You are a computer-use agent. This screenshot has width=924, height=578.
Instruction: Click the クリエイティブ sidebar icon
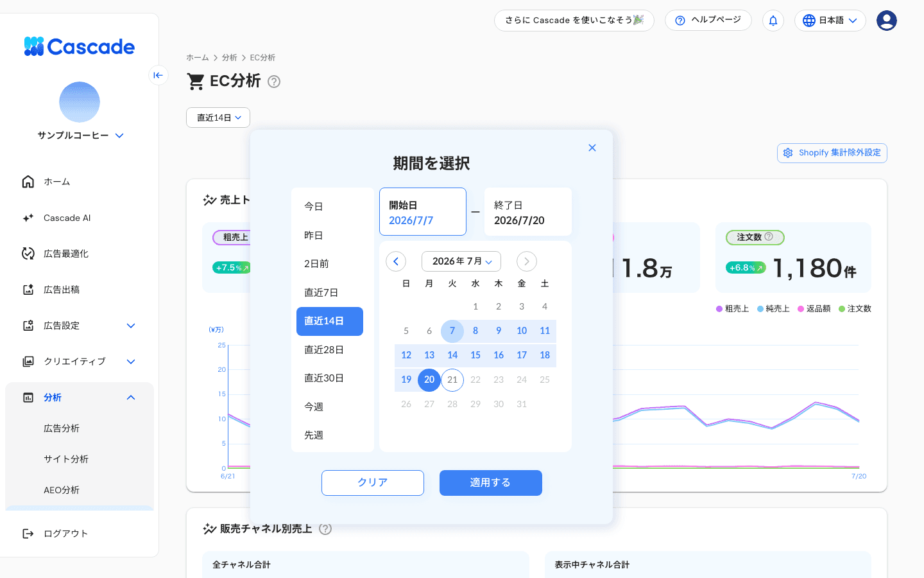click(28, 362)
